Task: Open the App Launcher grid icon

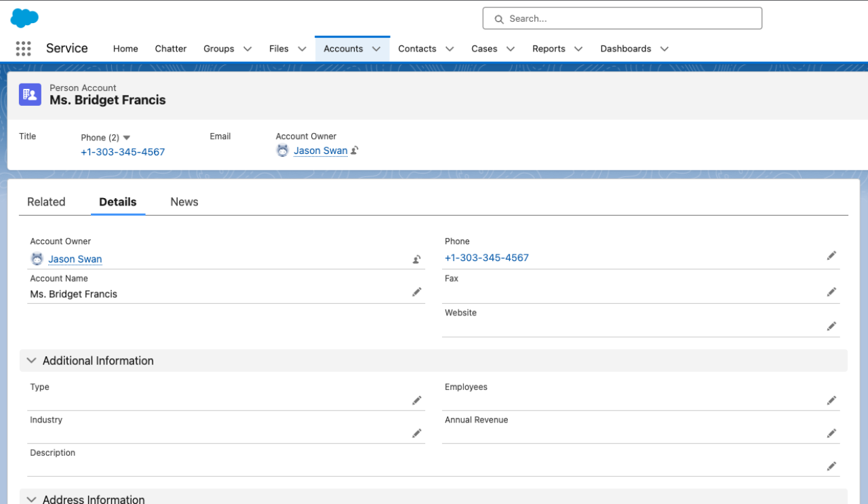Action: tap(23, 49)
